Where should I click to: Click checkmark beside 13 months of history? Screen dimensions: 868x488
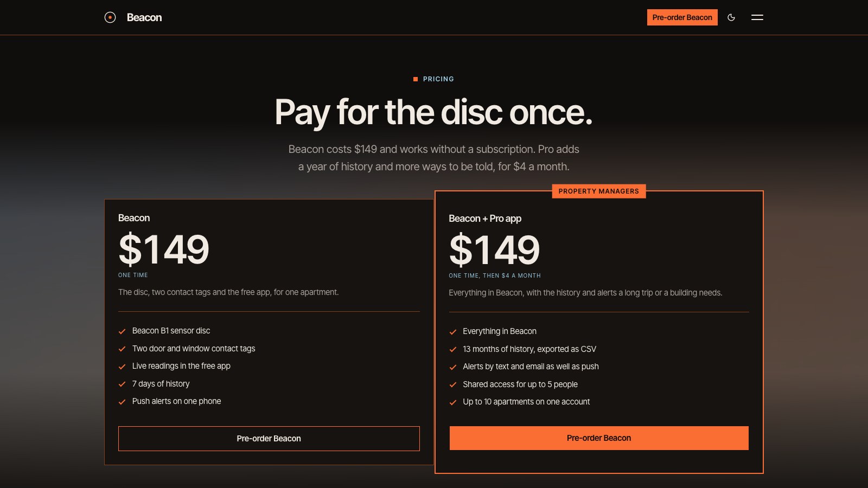pyautogui.click(x=453, y=350)
